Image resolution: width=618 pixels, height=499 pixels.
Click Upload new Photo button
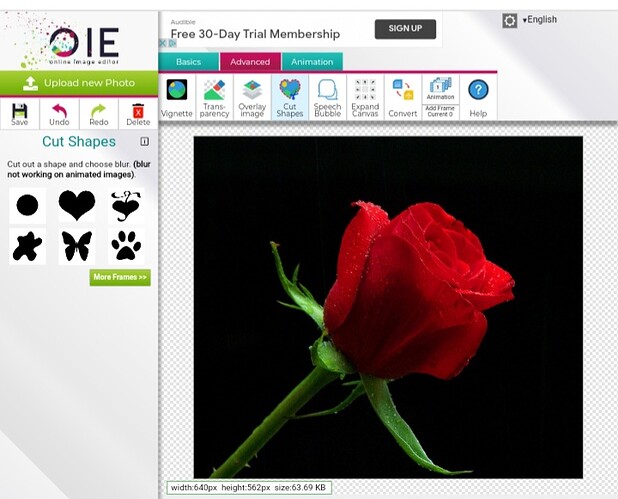click(79, 83)
